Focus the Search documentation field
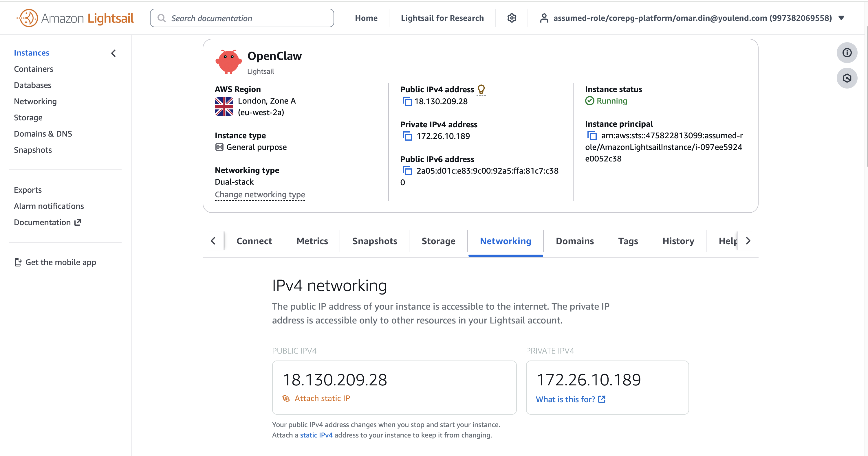 pos(241,18)
